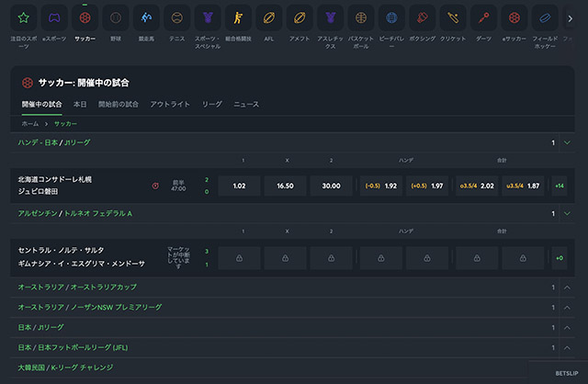Bet on draw odds 16.50
Image resolution: width=588 pixels, height=384 pixels.
coord(286,186)
